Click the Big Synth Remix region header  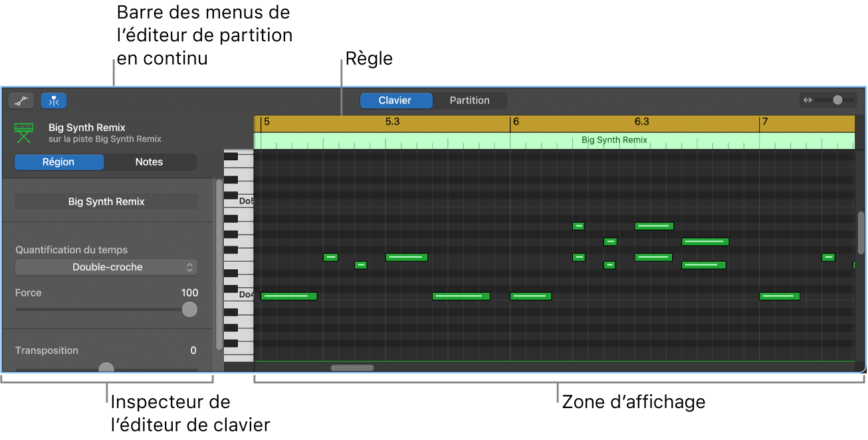coord(614,140)
